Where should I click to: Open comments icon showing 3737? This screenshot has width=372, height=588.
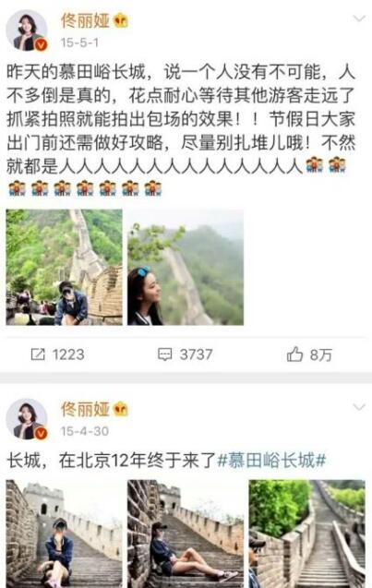[x=164, y=354]
